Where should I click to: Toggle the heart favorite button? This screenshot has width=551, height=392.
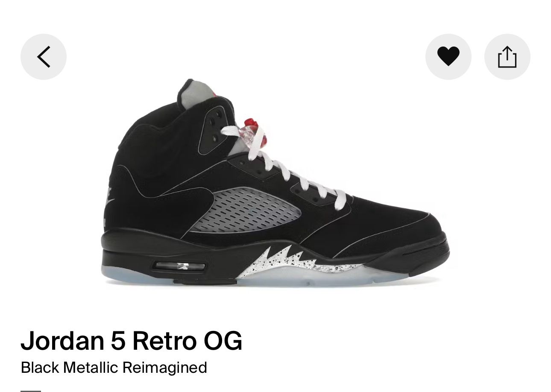(448, 57)
